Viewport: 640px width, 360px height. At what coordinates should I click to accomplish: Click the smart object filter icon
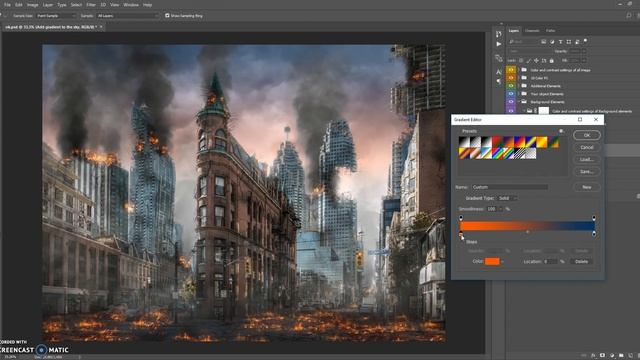[577, 42]
